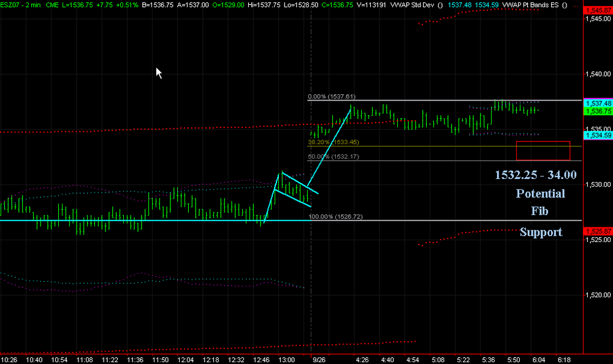Click the "5:08" time axis label
The image size is (613, 364).
(x=438, y=360)
